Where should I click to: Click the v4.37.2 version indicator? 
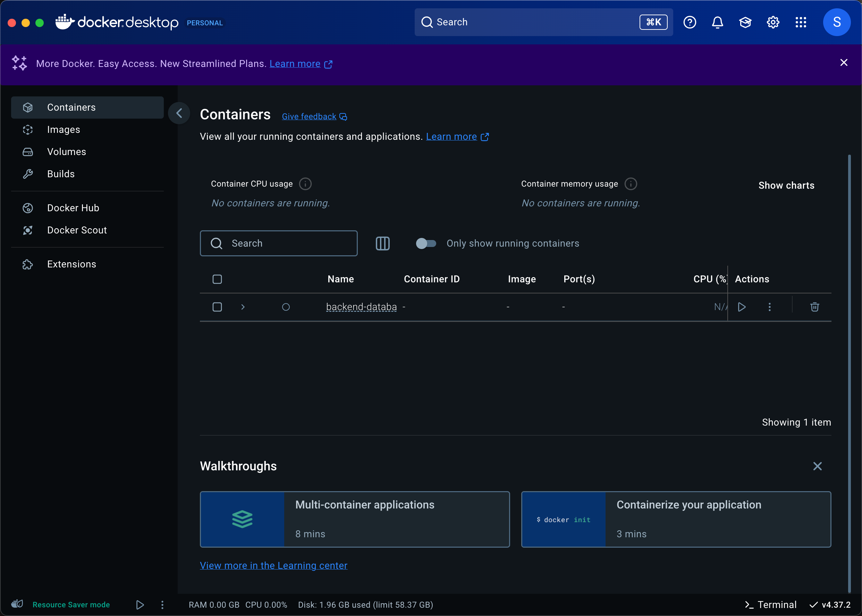(x=830, y=605)
